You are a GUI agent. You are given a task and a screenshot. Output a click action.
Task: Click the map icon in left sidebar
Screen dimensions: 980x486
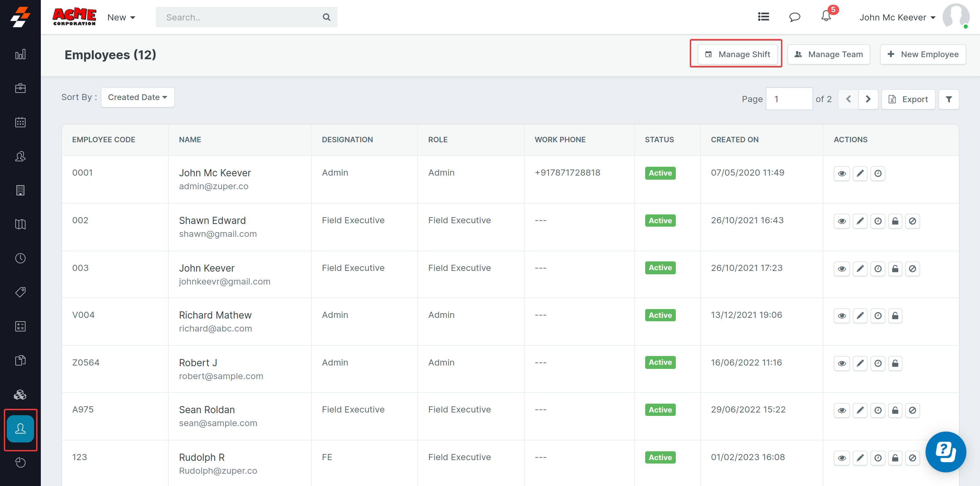[20, 224]
